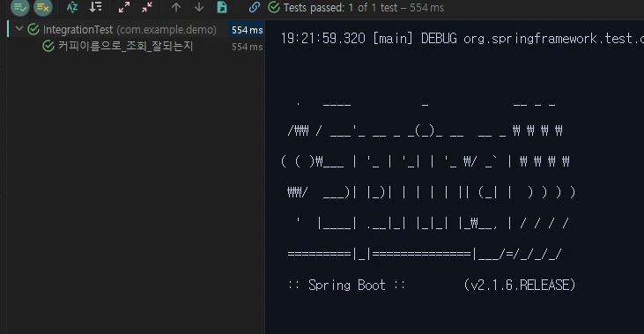The image size is (644, 334).
Task: Click the link icon beside test status
Action: [255, 7]
